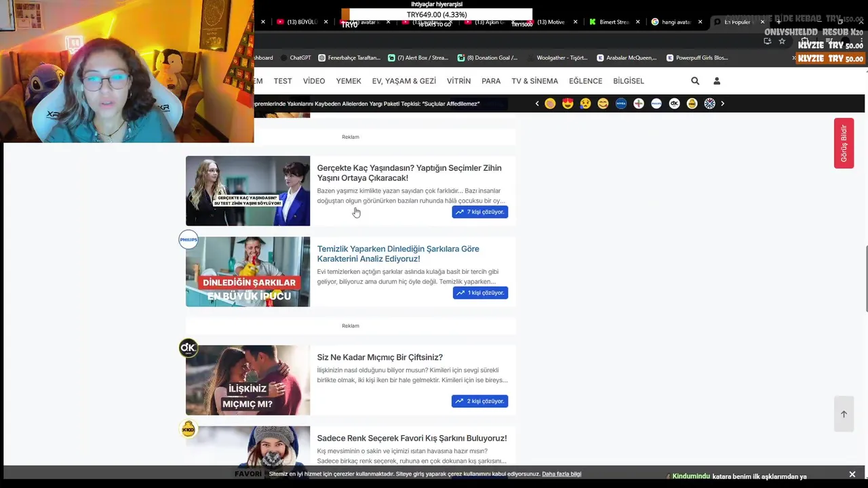
Task: Open the PARA menu item
Action: 491,81
